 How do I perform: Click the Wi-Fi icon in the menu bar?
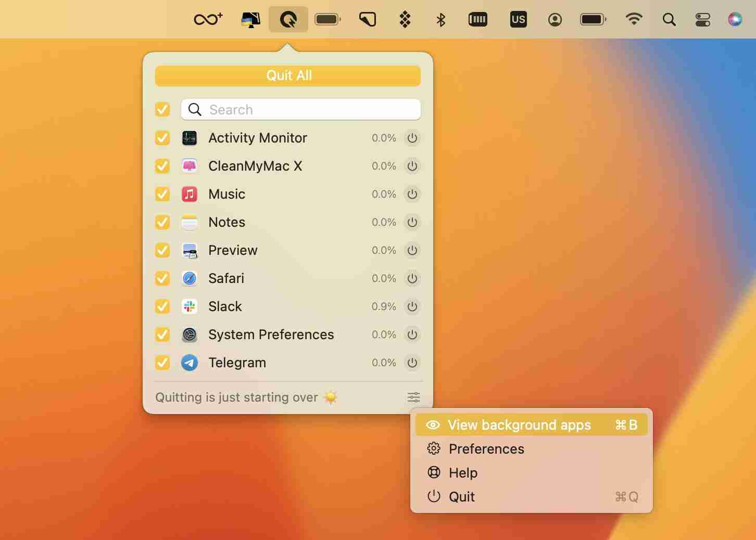634,20
